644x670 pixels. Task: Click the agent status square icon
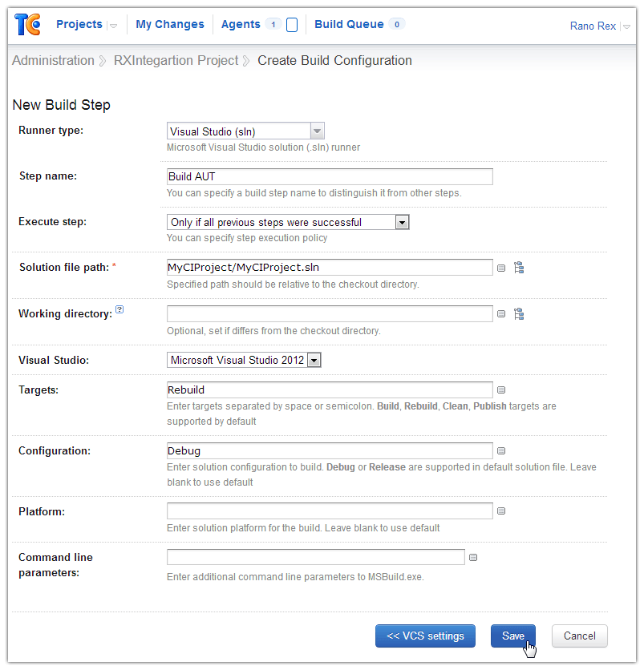click(x=292, y=25)
